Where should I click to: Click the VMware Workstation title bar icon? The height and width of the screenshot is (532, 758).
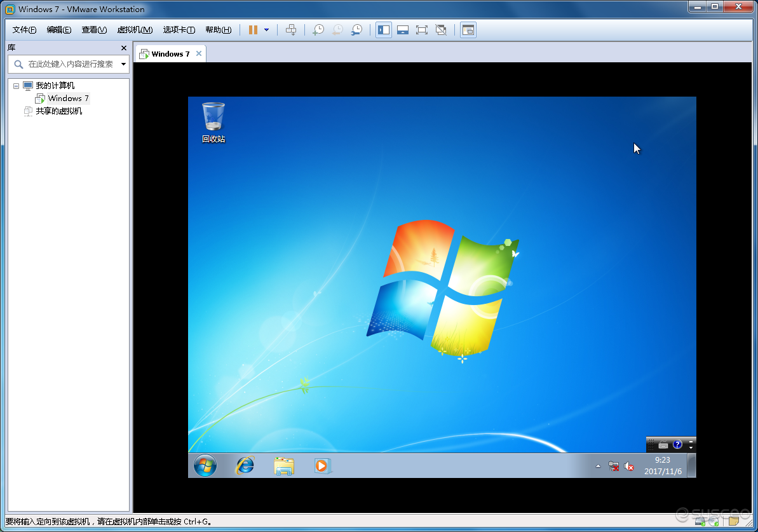[x=10, y=9]
